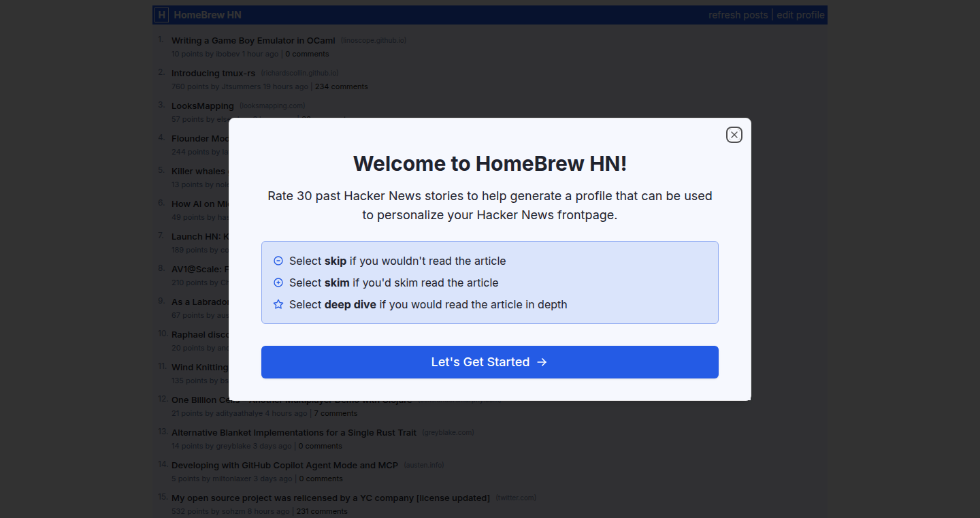Screen dimensions: 980x518
Task: Click the Let's Get Started button
Action: point(490,362)
